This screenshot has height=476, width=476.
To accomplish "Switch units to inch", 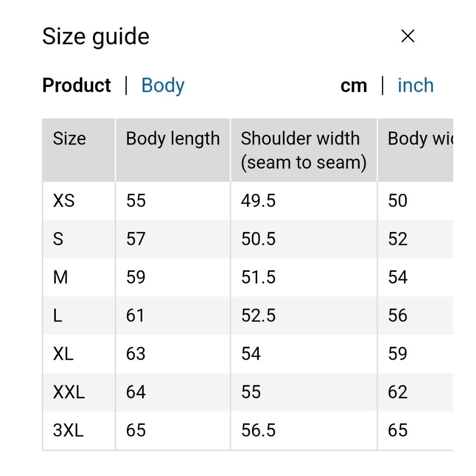I will (416, 86).
